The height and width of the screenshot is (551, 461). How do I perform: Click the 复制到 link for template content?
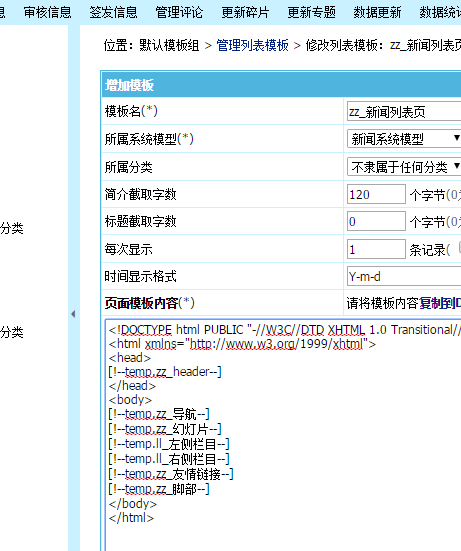click(440, 303)
